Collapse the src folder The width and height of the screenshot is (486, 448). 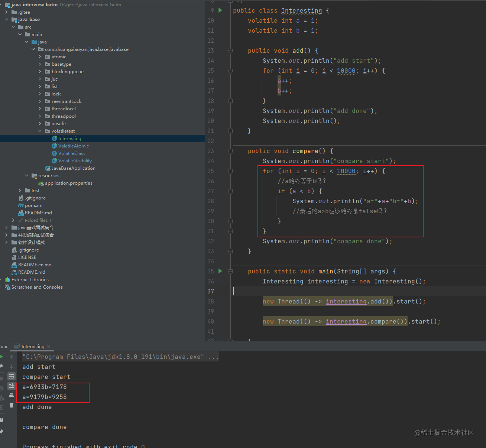(13, 27)
